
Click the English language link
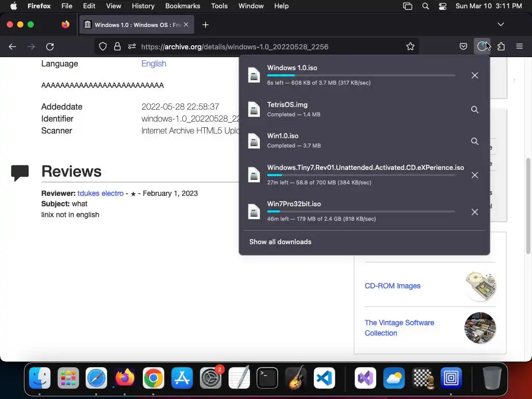pyautogui.click(x=154, y=64)
